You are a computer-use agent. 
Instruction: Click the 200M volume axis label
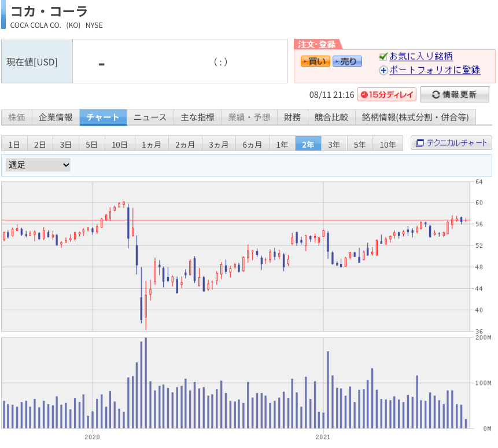pos(483,337)
